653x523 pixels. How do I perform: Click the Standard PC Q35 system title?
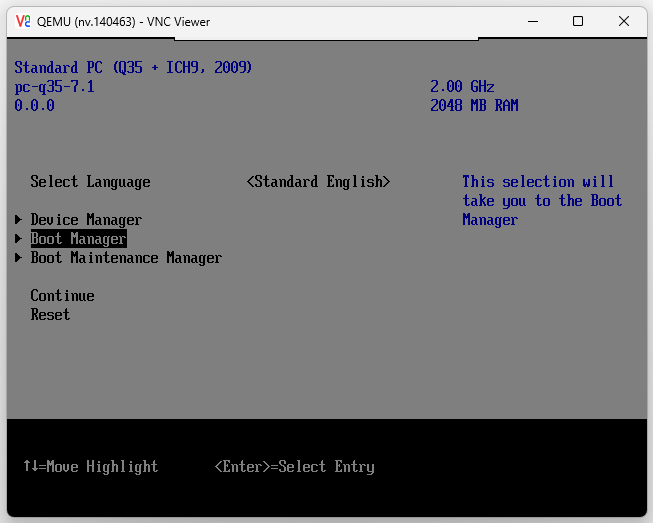(133, 68)
